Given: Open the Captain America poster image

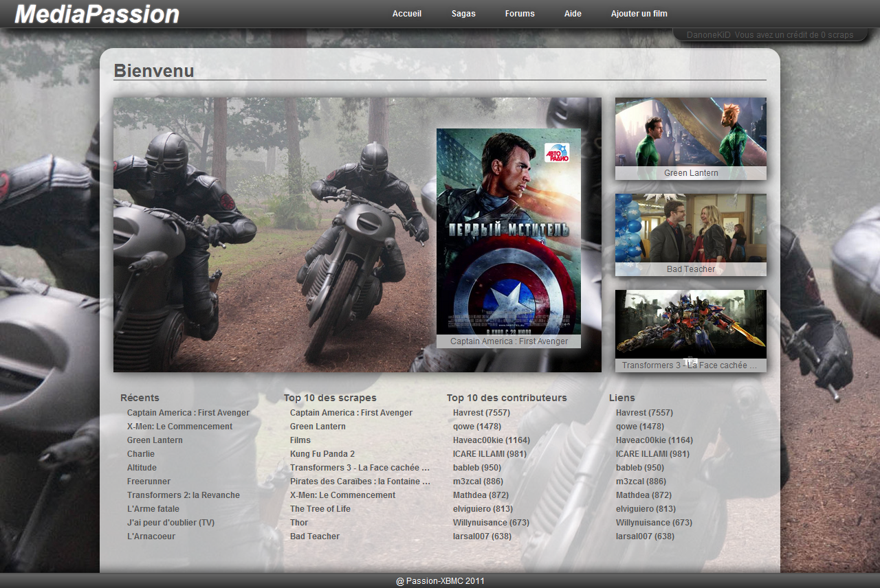Looking at the screenshot, I should 509,231.
